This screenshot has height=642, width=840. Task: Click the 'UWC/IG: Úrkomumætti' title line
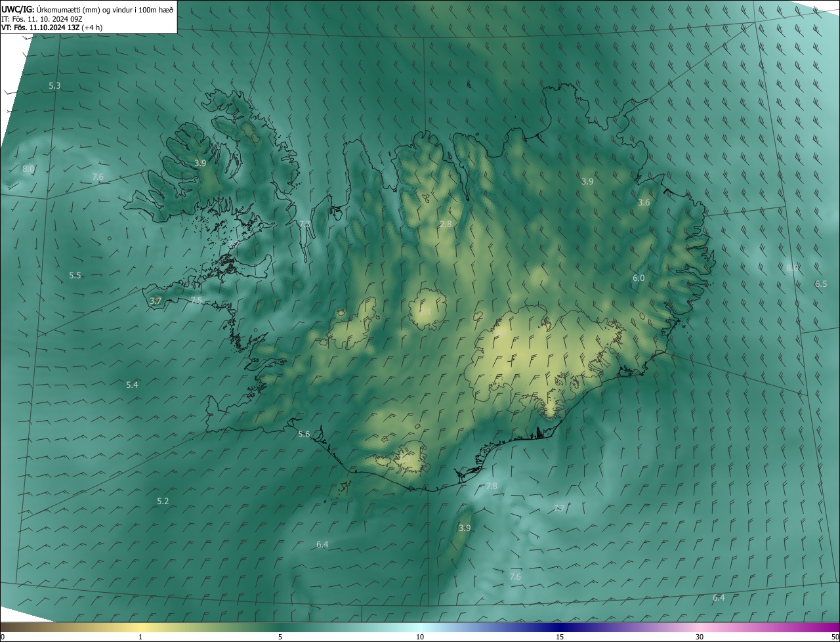pos(88,9)
